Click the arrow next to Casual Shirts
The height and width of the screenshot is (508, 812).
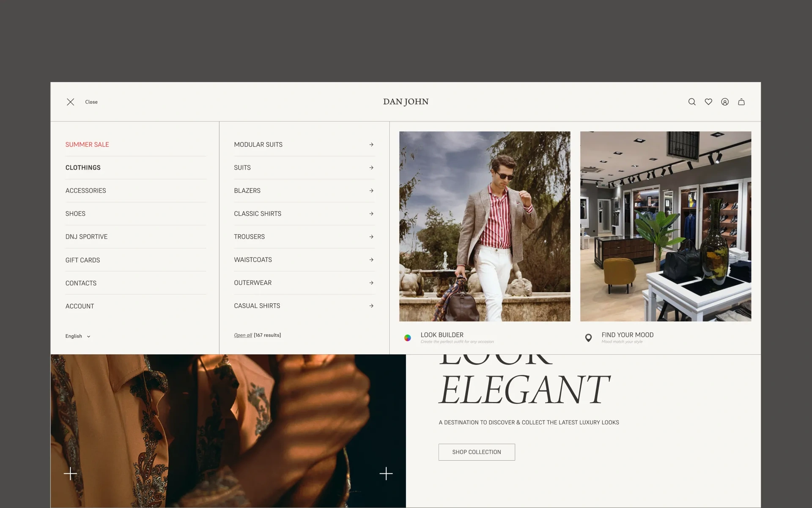371,306
